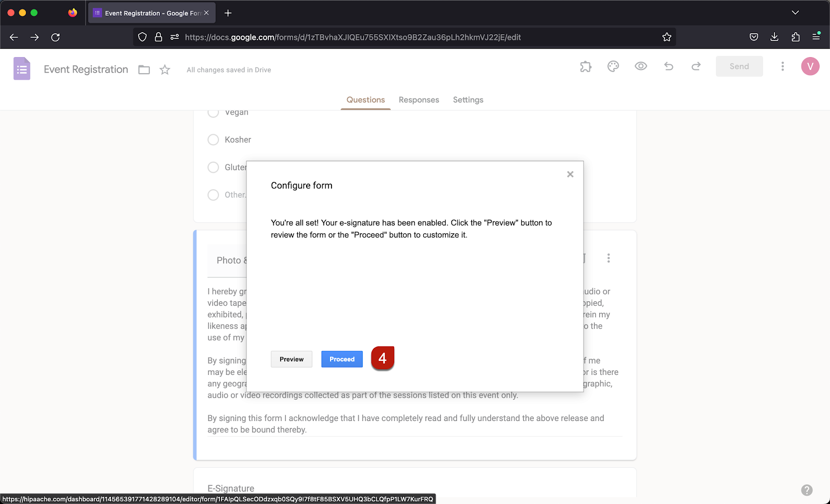Star the Event Registration form

(x=164, y=69)
